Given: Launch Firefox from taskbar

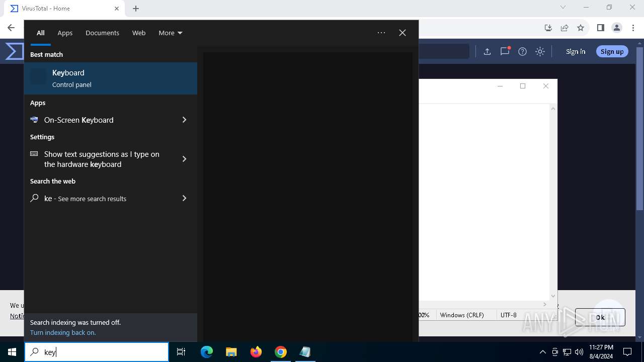Looking at the screenshot, I should coord(256,352).
